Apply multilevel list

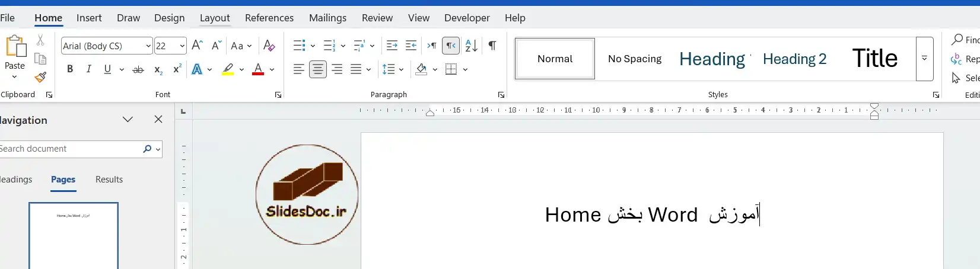coord(359,46)
